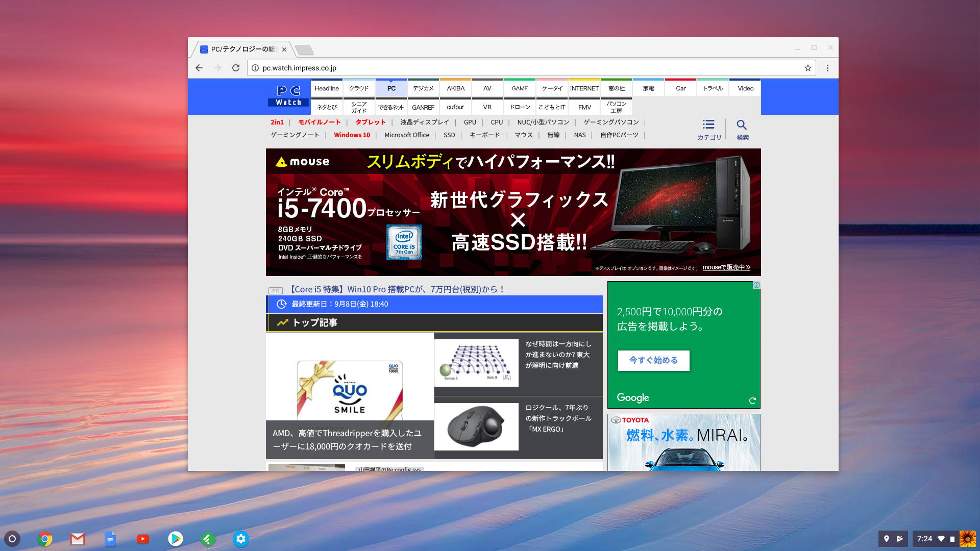Click the トップ記事 trending chart icon
The width and height of the screenshot is (980, 551).
283,322
